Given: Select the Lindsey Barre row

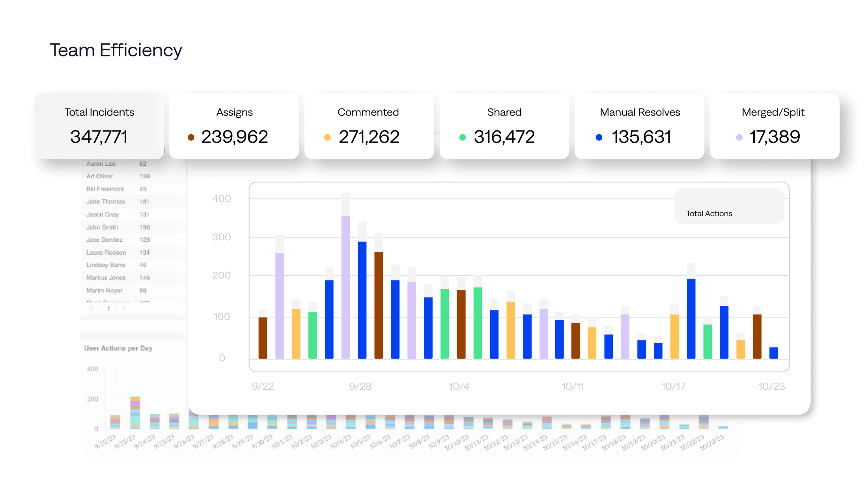Looking at the screenshot, I should coord(134,265).
